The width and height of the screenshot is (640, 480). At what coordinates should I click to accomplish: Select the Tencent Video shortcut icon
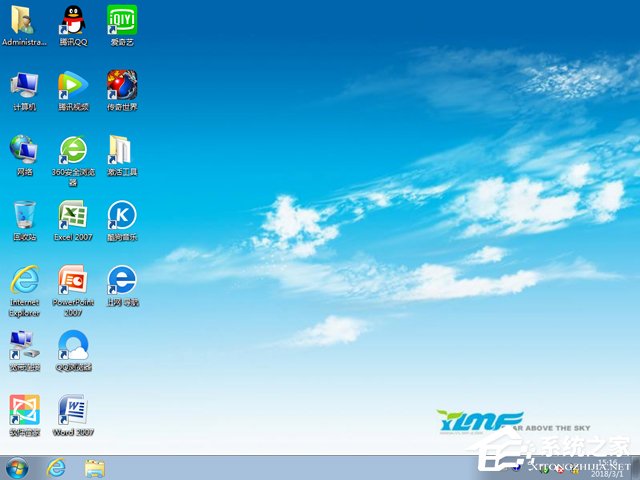[x=73, y=86]
